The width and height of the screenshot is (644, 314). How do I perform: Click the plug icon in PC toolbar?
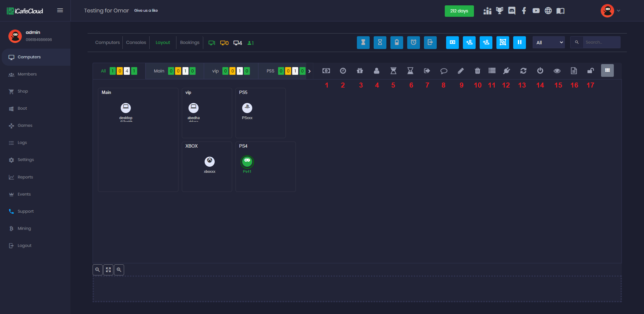point(506,71)
